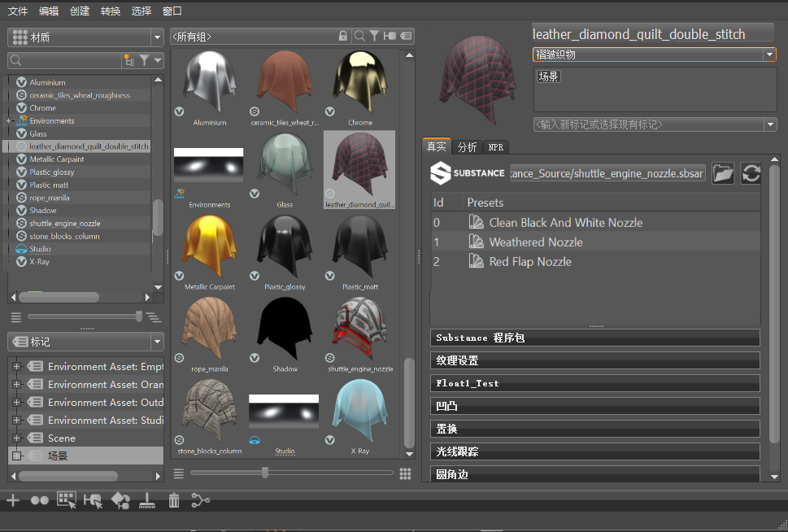Open the 转换 menu
Screen dimensions: 788x532
click(x=111, y=11)
